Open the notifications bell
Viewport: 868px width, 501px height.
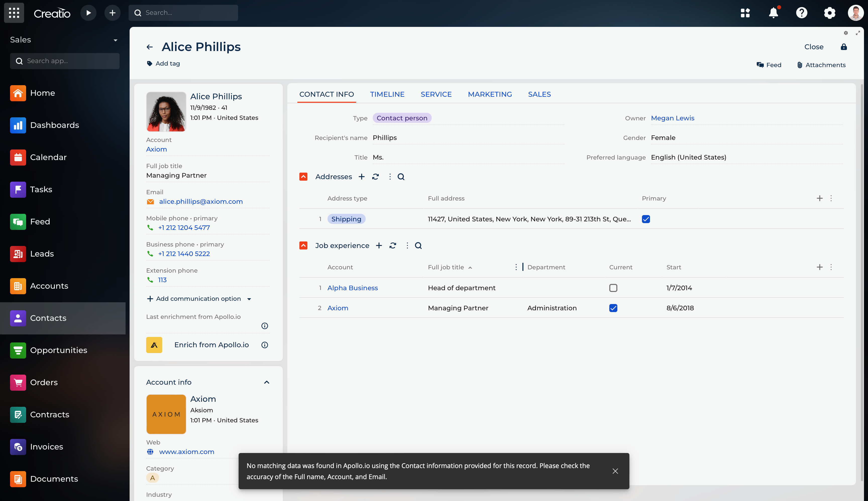tap(773, 13)
